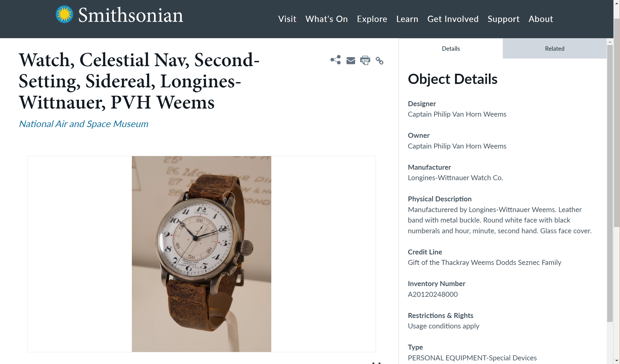Switch to the Related tab

[555, 48]
